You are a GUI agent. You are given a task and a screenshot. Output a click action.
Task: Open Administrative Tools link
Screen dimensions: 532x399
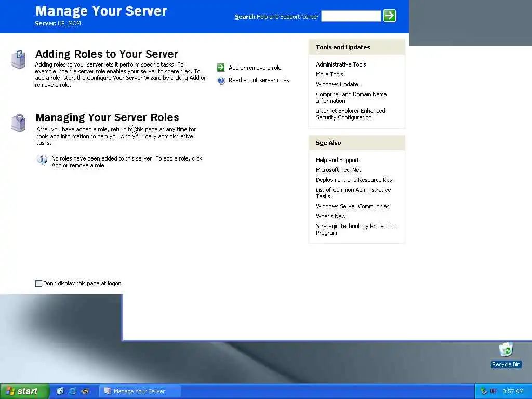tap(341, 64)
